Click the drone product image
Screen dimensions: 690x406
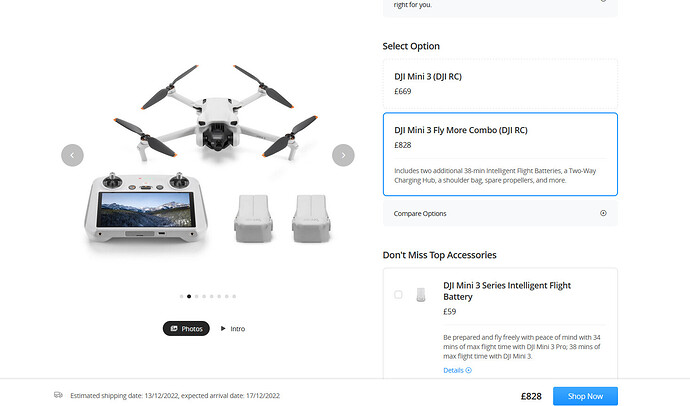pos(216,114)
